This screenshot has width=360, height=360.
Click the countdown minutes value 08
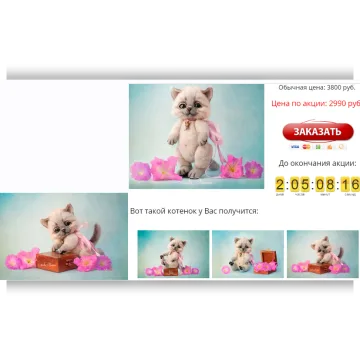coord(325,184)
